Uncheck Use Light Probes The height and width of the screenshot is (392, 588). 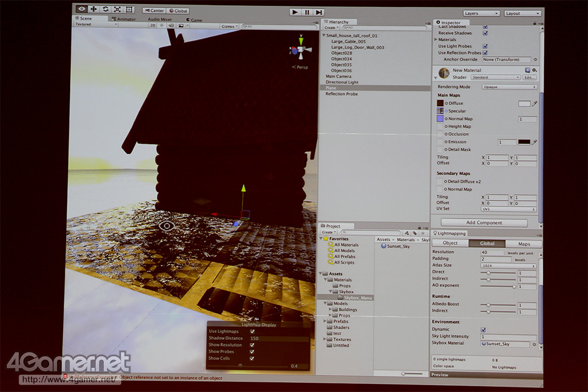click(485, 46)
